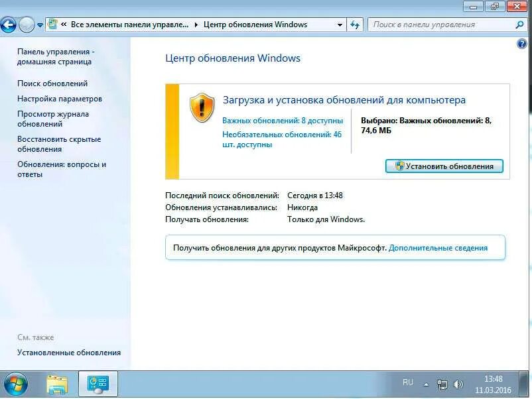Open the clock showing 13:48 11.03.2016
532x399 pixels.
coord(493,384)
